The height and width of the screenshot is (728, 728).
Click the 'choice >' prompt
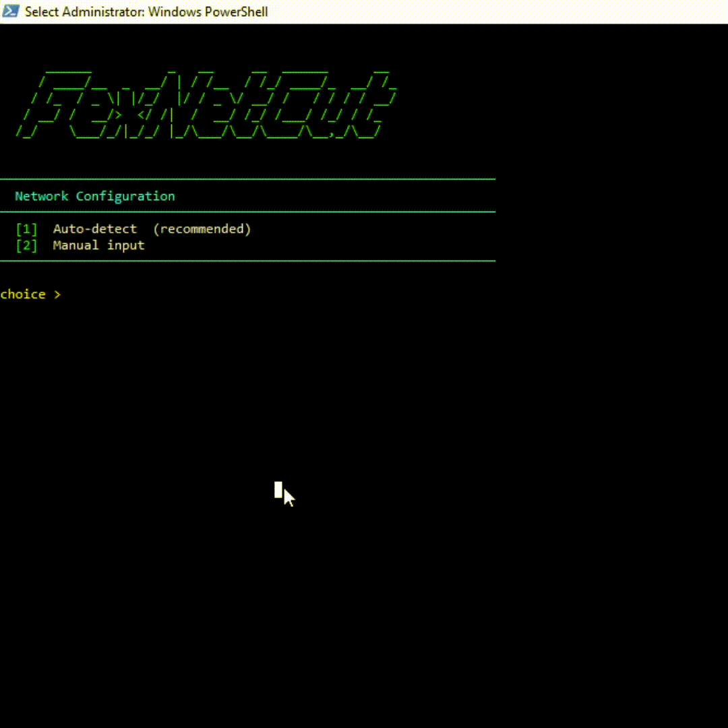[30, 294]
